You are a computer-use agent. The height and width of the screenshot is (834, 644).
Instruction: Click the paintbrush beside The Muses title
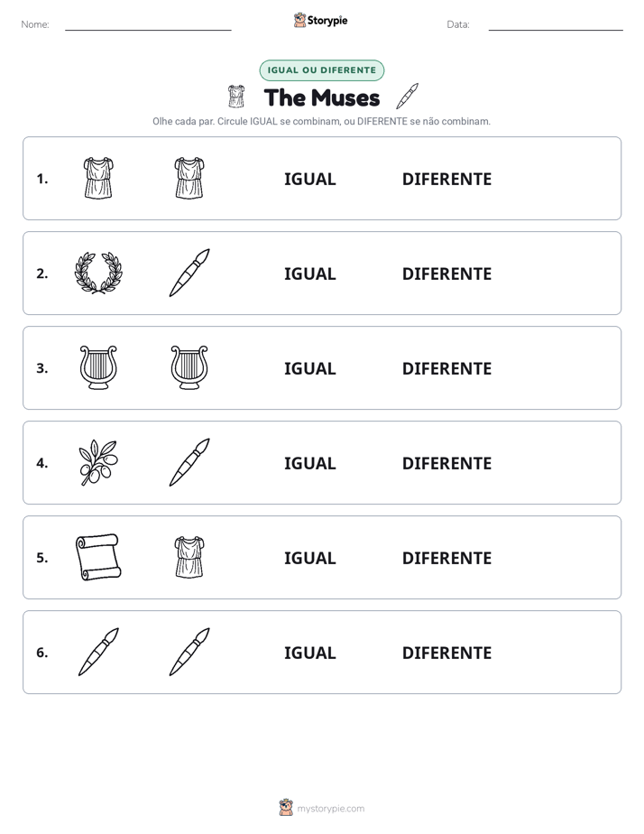(x=408, y=96)
